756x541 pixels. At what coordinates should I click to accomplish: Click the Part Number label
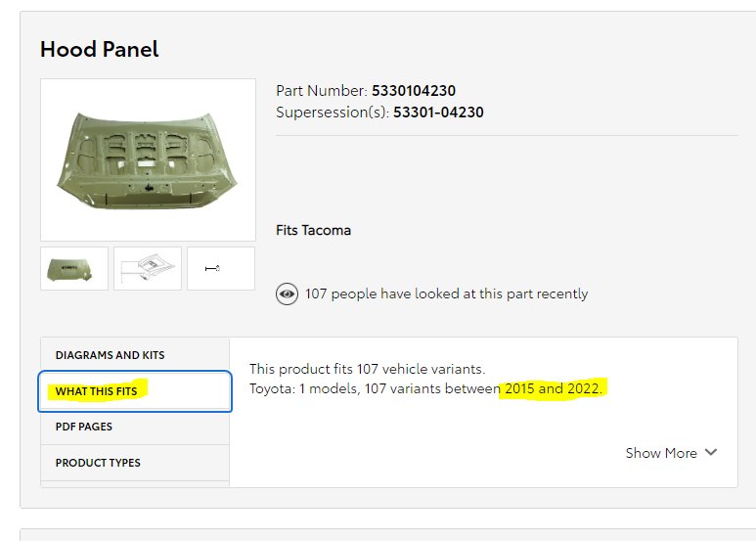322,91
